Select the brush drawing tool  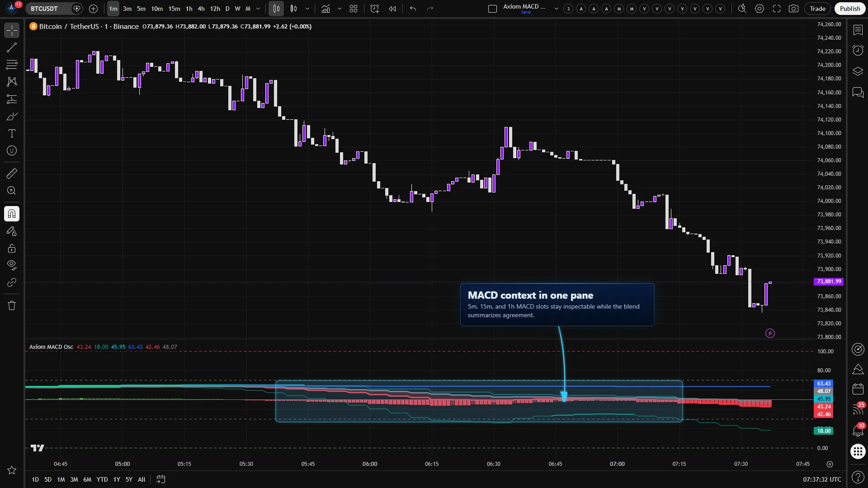[12, 116]
